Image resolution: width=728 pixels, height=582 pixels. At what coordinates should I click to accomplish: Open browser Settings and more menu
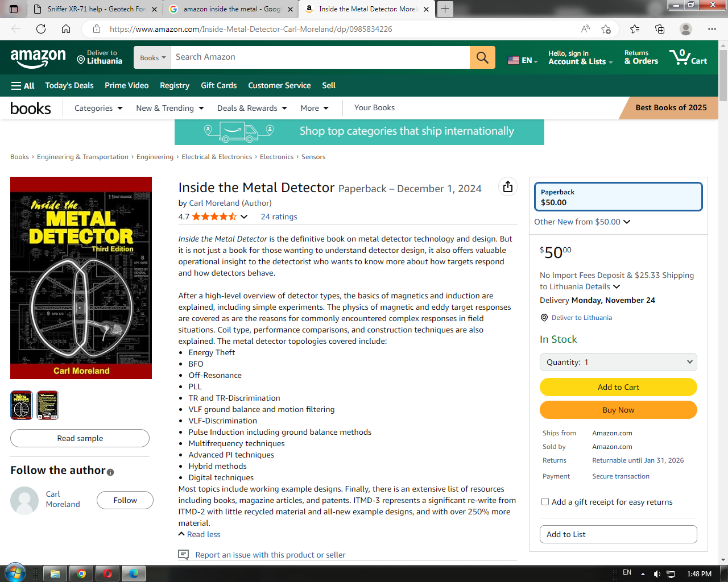(712, 29)
